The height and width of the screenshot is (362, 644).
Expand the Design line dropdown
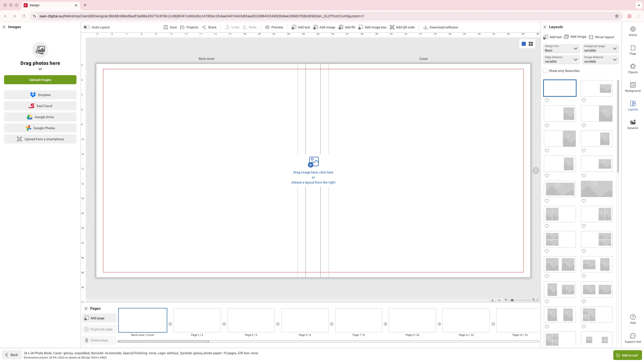click(x=561, y=48)
